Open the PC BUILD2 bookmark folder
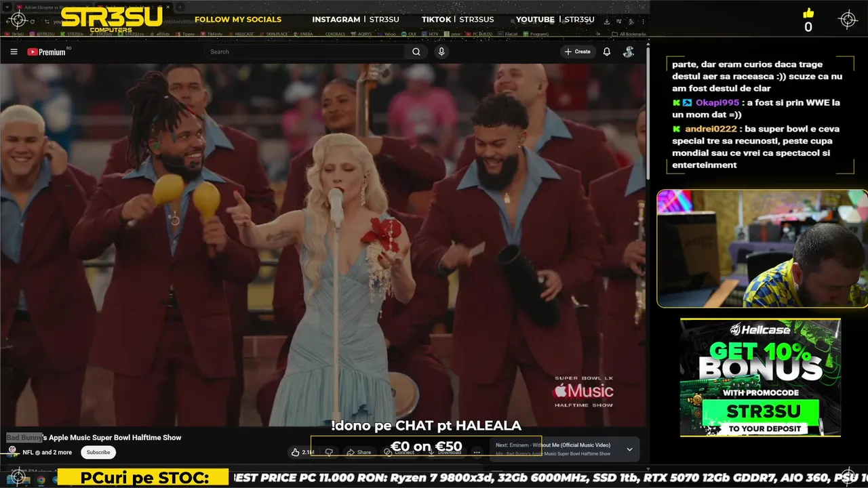 [x=479, y=33]
